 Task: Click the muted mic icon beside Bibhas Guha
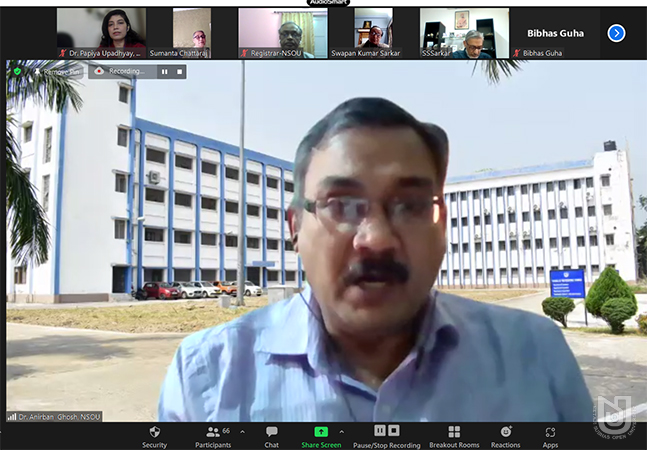[517, 53]
